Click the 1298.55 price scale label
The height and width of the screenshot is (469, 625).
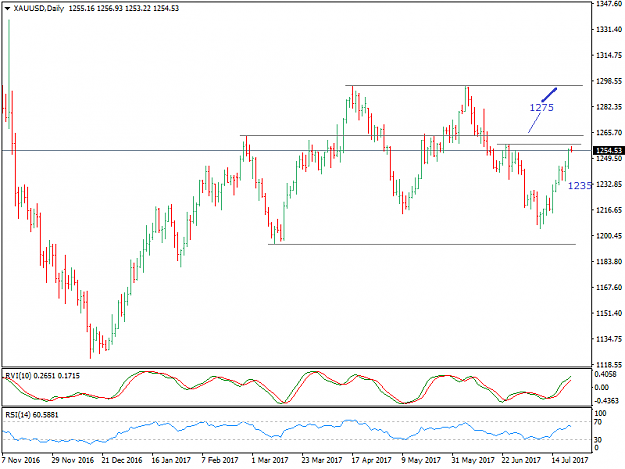(609, 81)
